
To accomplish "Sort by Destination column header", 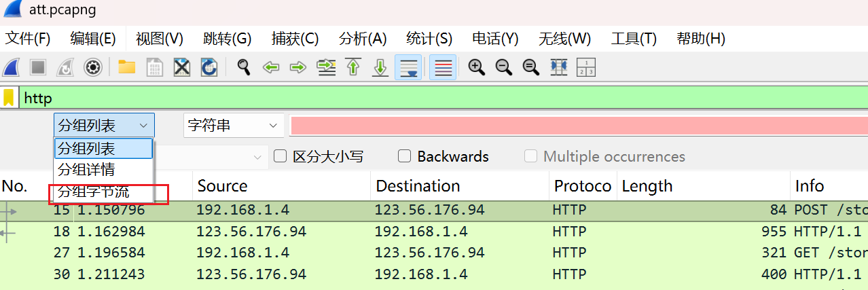I will point(460,186).
